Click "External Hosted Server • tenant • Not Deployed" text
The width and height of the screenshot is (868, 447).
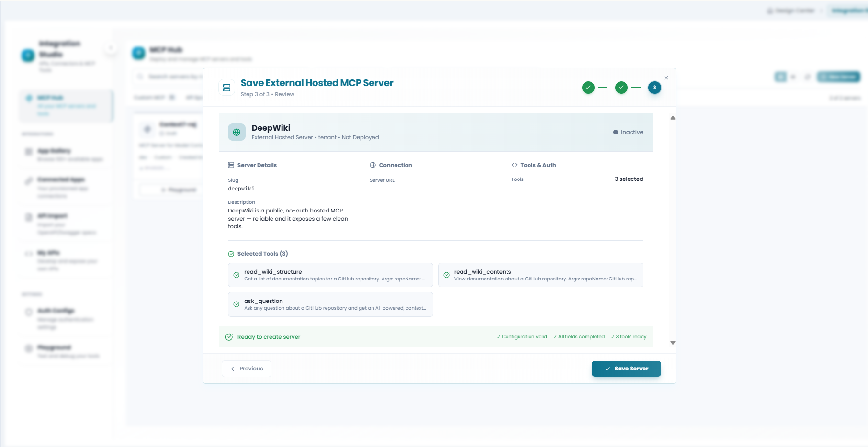[315, 137]
